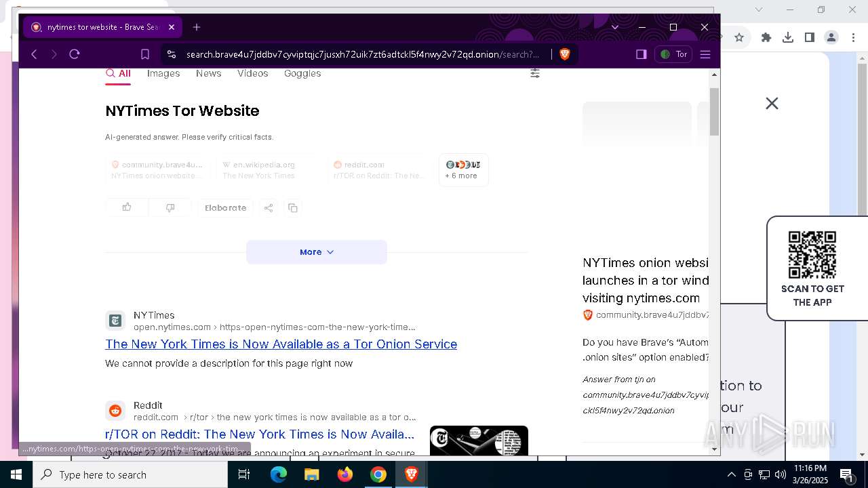The width and height of the screenshot is (868, 488).
Task: Bookmark star in Chrome window
Action: click(739, 37)
